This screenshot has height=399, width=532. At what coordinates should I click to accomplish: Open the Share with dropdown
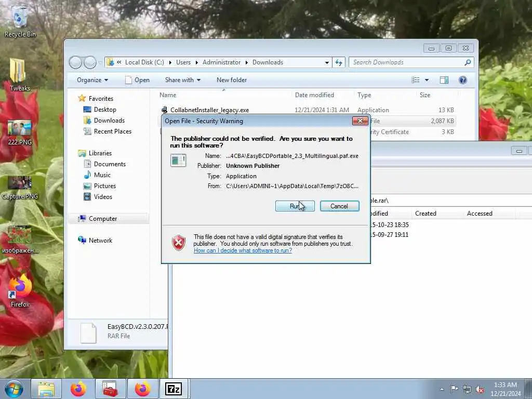click(182, 80)
